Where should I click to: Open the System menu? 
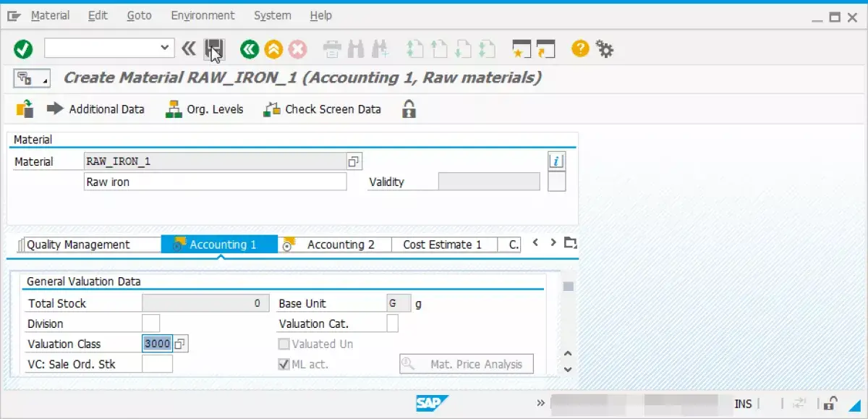point(272,15)
